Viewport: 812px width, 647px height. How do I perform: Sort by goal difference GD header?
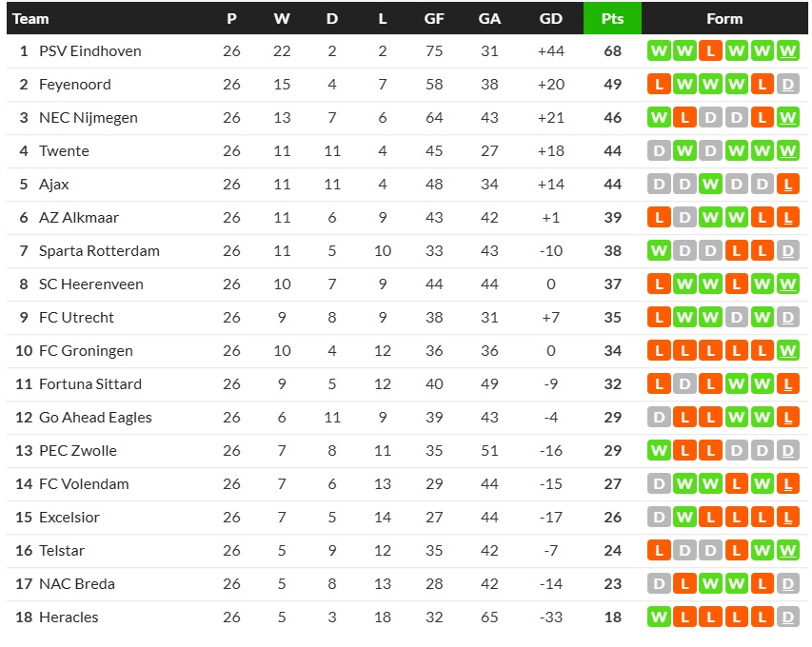point(550,19)
